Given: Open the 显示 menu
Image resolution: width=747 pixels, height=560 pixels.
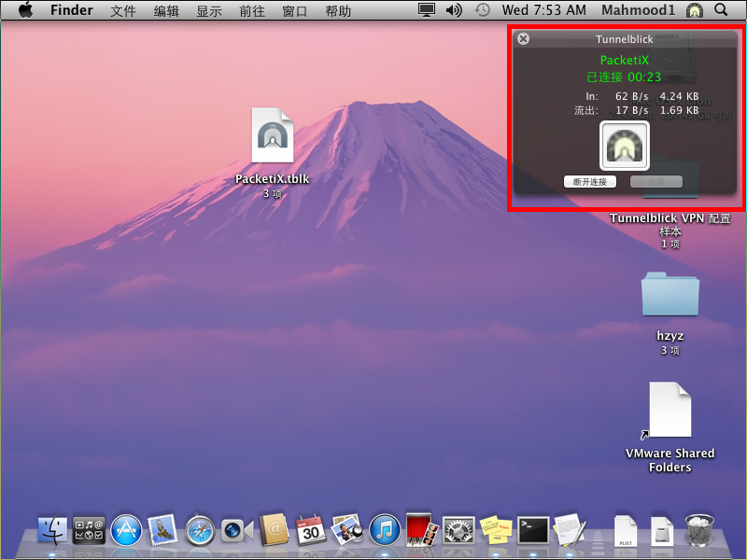Looking at the screenshot, I should pos(209,10).
